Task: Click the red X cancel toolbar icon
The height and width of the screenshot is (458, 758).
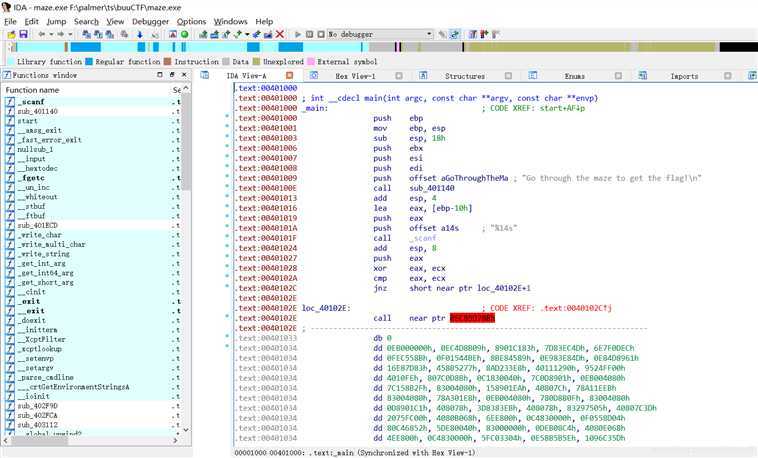Action: [279, 34]
